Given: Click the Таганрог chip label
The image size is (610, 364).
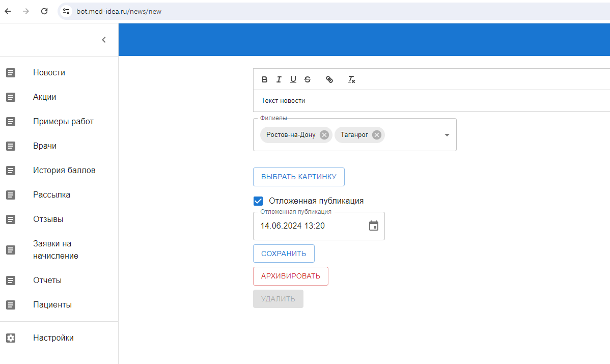Looking at the screenshot, I should point(354,135).
